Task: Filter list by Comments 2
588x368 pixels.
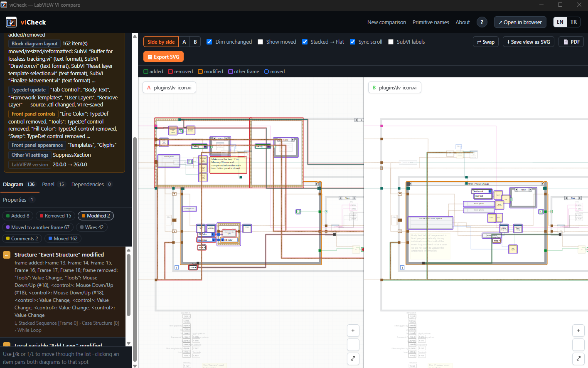Action: pyautogui.click(x=22, y=239)
